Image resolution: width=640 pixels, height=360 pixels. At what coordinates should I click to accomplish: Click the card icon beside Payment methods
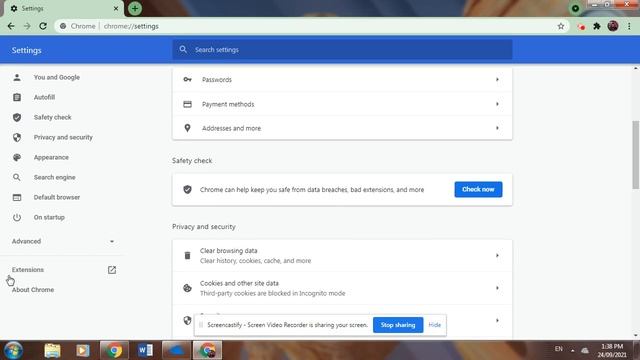pos(187,104)
